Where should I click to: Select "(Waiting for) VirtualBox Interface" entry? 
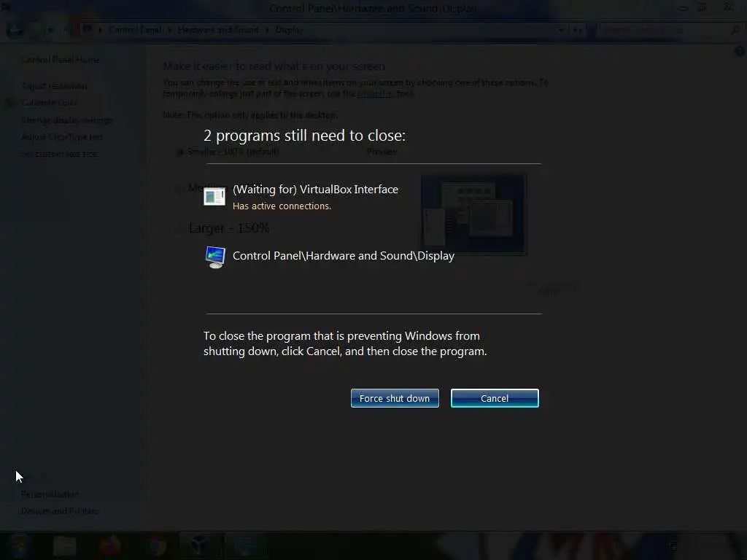click(315, 190)
